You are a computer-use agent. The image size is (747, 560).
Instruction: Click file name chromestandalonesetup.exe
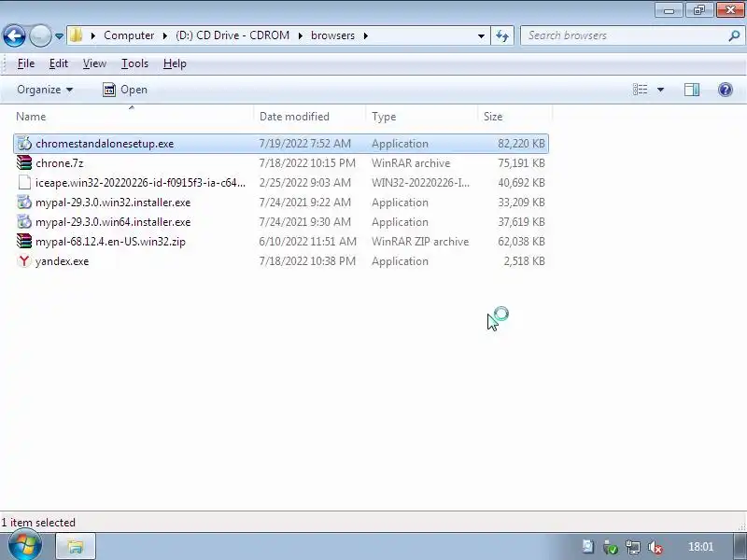(105, 144)
